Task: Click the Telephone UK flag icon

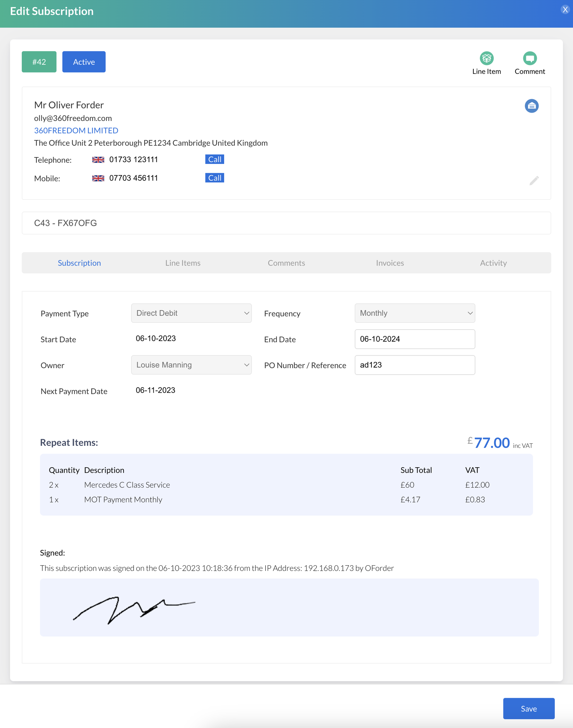Action: point(98,160)
